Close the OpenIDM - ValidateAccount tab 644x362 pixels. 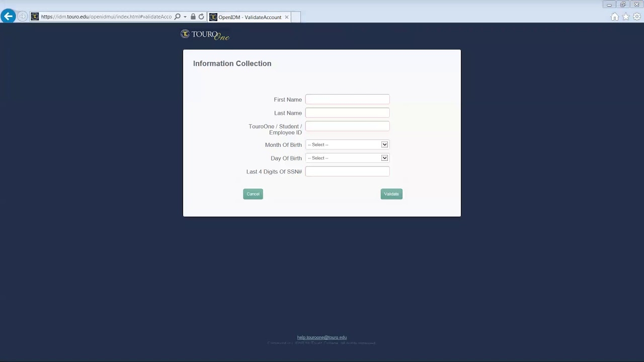(287, 17)
